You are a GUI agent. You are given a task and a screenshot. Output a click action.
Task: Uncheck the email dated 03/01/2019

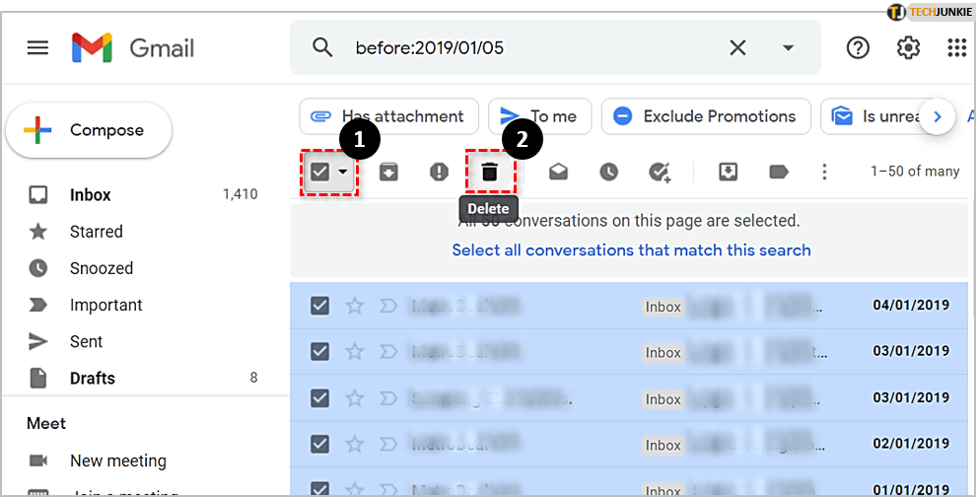tap(319, 351)
